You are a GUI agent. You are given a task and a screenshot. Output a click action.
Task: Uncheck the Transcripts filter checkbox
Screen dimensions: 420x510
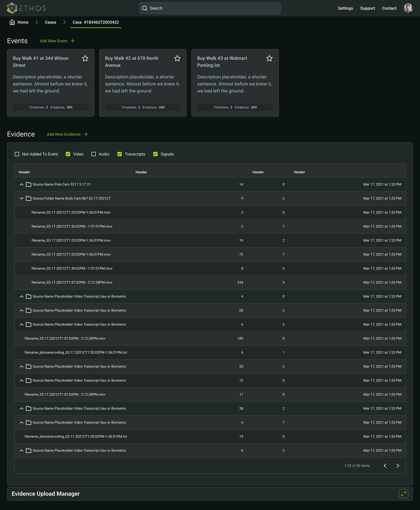pos(120,154)
